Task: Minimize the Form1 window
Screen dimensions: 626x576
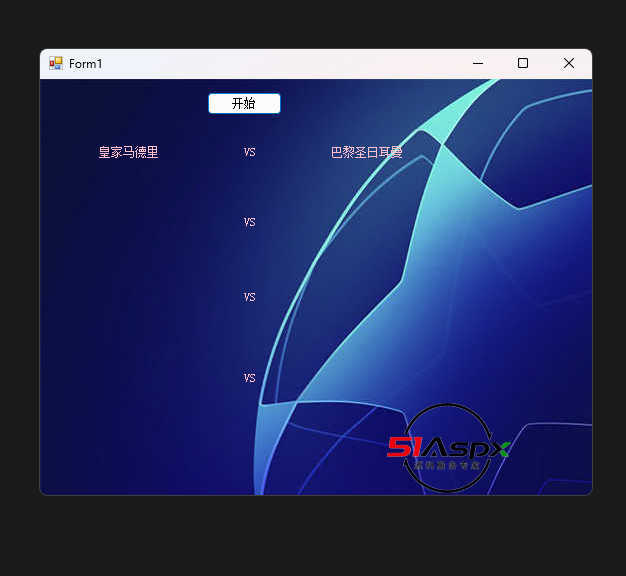Action: point(478,63)
